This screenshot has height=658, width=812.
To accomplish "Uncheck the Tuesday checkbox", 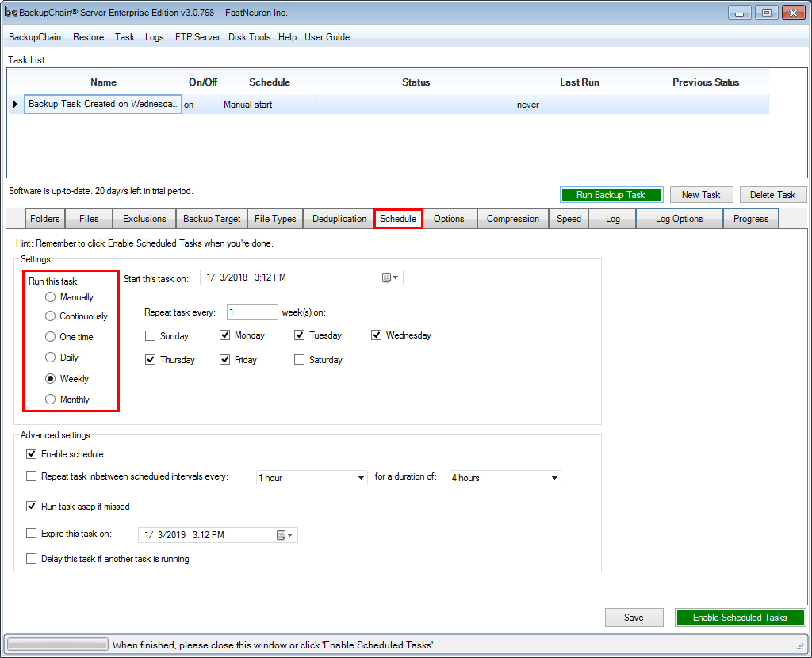I will (299, 335).
